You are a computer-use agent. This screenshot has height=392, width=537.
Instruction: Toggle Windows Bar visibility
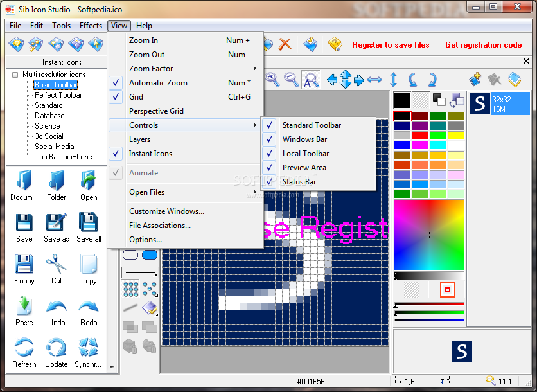[318, 139]
